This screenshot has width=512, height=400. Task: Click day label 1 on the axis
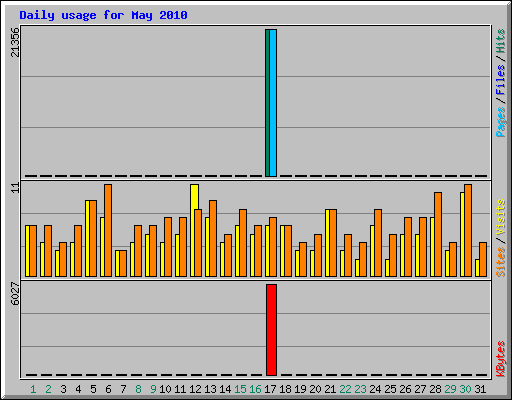click(x=33, y=389)
